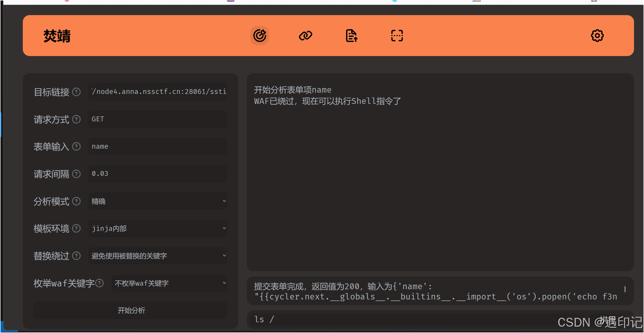Open the 分析模式 dropdown showing 精确

tap(157, 201)
